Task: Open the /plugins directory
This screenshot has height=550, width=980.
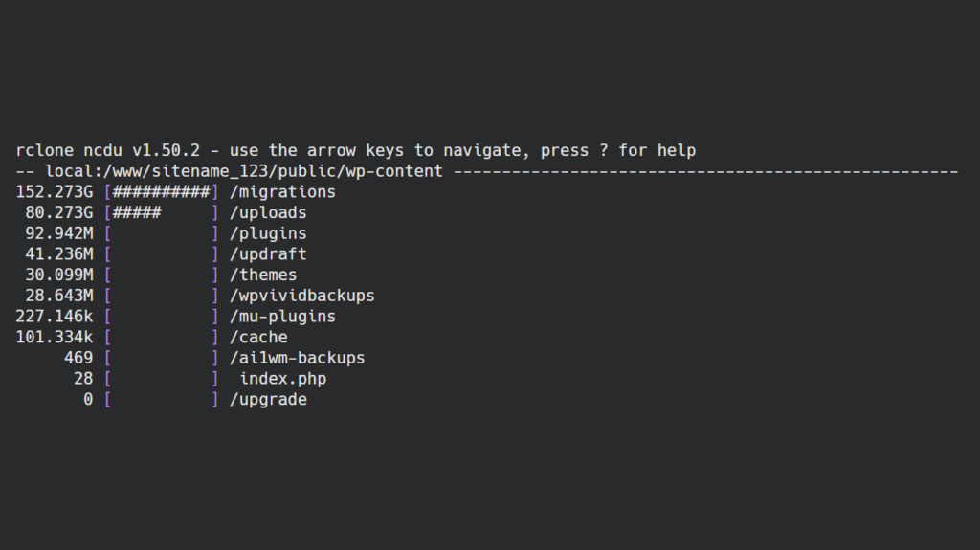Action: pos(268,233)
